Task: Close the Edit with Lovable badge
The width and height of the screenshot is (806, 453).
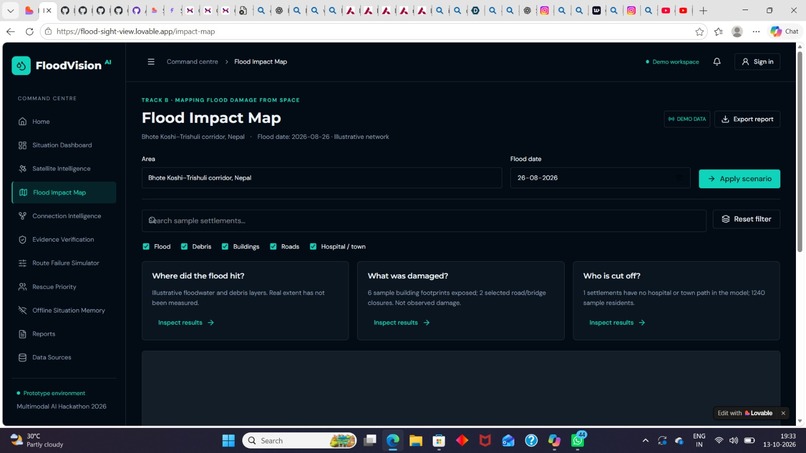Action: click(783, 413)
